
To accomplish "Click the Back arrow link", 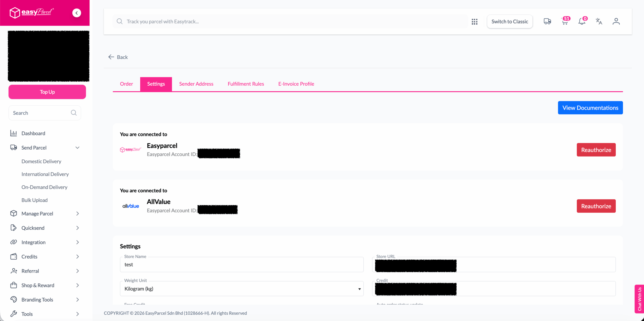I will (x=118, y=57).
